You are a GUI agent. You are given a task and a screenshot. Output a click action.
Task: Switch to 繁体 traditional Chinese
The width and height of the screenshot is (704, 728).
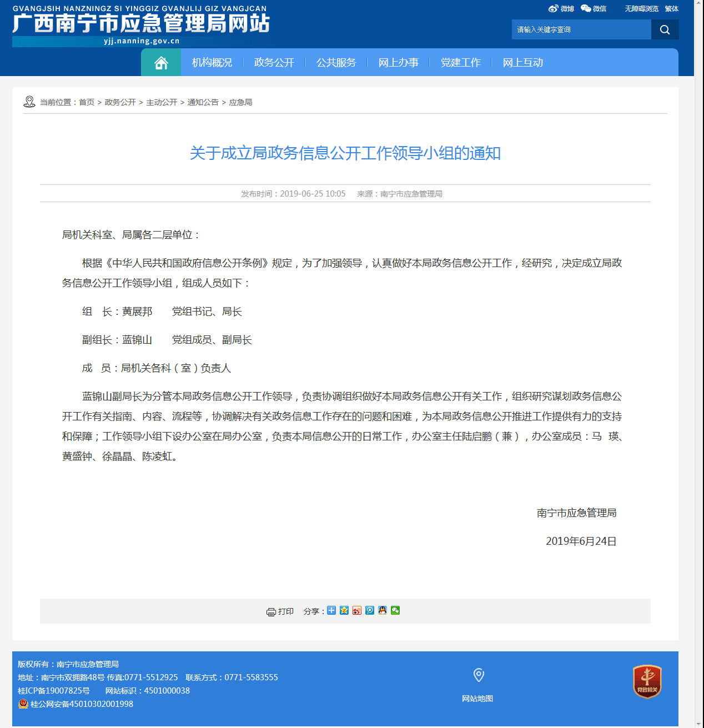pos(672,9)
